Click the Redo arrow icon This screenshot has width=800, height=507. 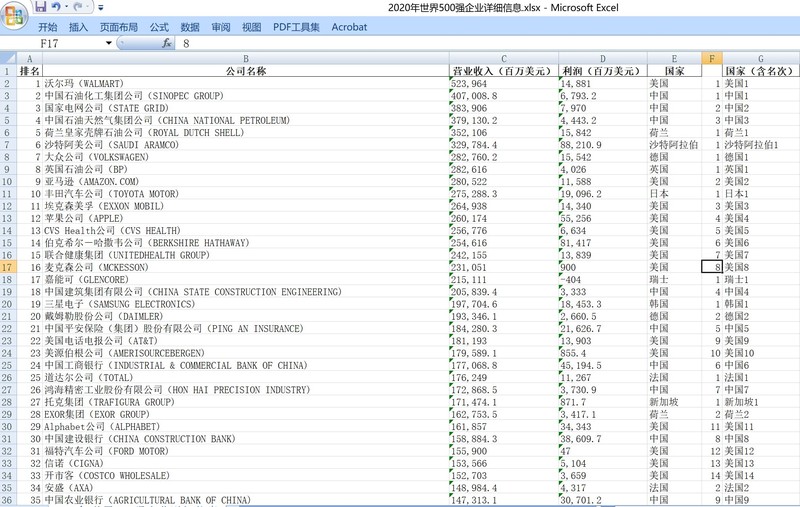(78, 7)
